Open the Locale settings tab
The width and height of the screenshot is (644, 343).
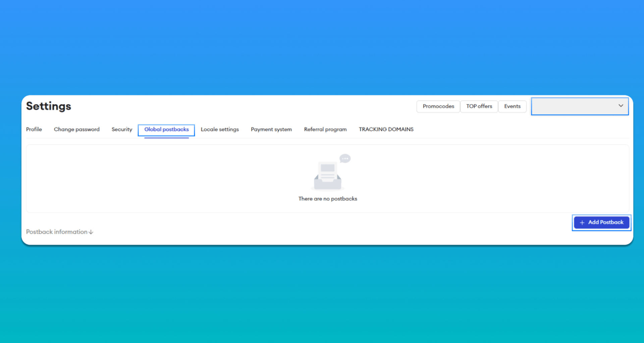pos(220,129)
